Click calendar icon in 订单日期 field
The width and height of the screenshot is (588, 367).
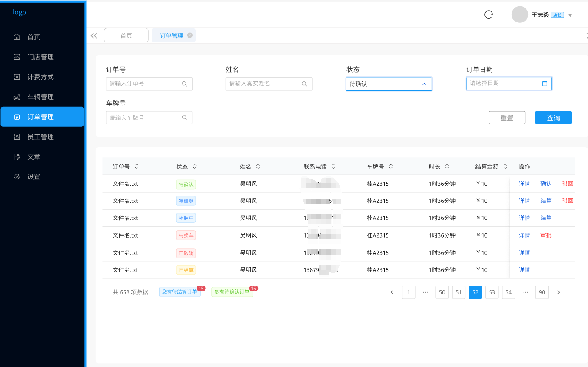pos(545,84)
